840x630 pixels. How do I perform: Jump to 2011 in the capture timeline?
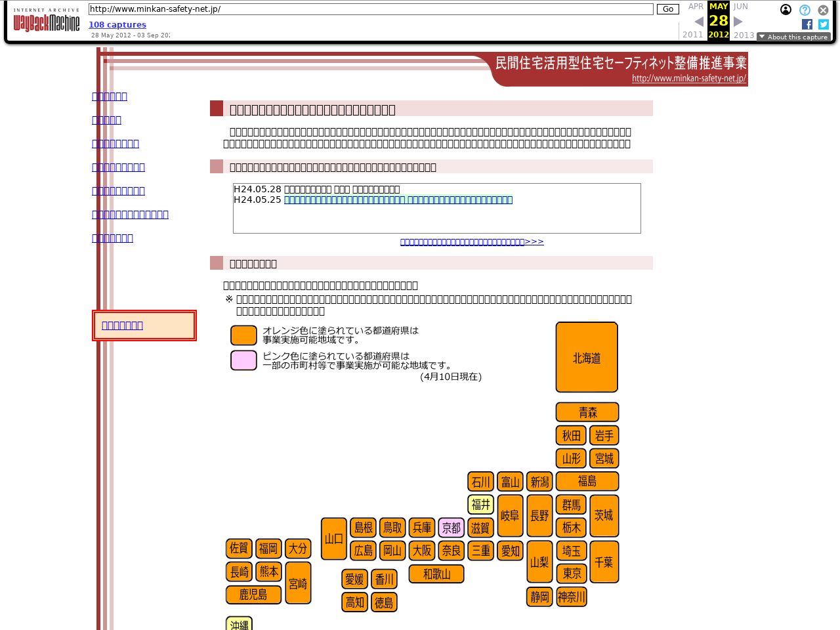coord(692,35)
